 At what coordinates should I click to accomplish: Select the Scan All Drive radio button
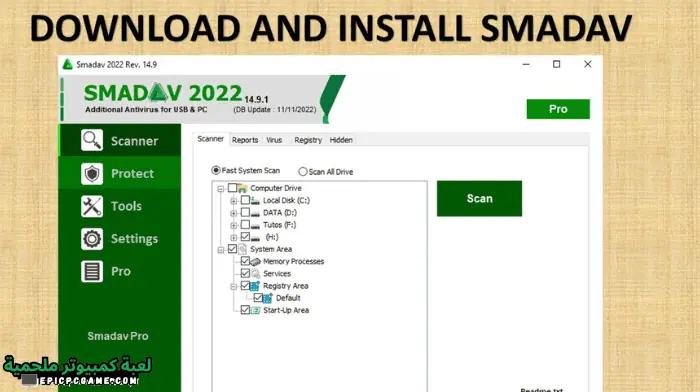tap(303, 171)
